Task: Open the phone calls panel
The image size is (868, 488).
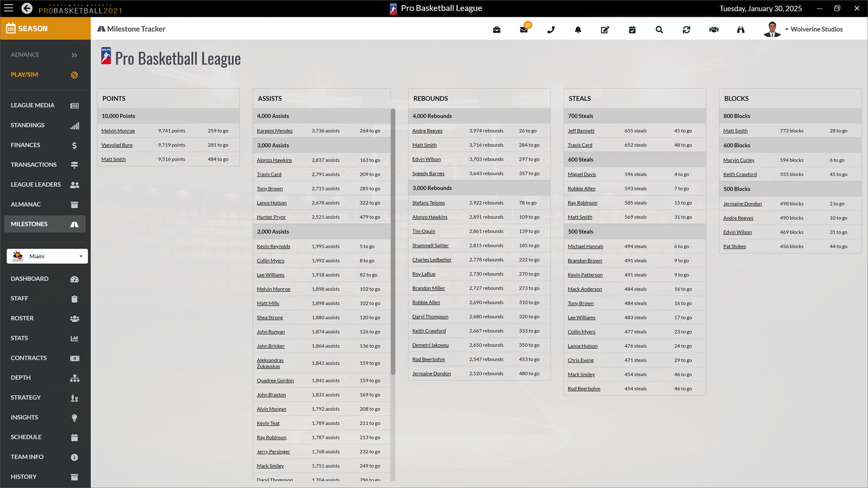Action: pos(551,30)
